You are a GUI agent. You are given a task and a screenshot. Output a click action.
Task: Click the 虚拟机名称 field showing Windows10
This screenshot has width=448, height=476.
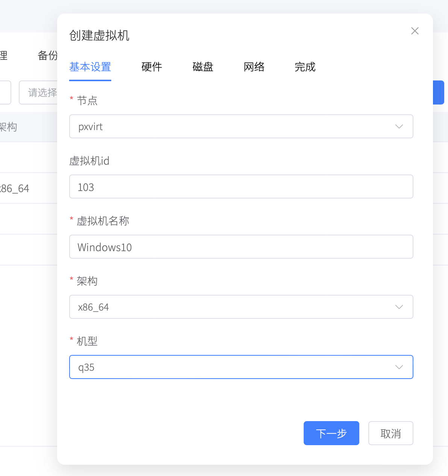(x=241, y=247)
